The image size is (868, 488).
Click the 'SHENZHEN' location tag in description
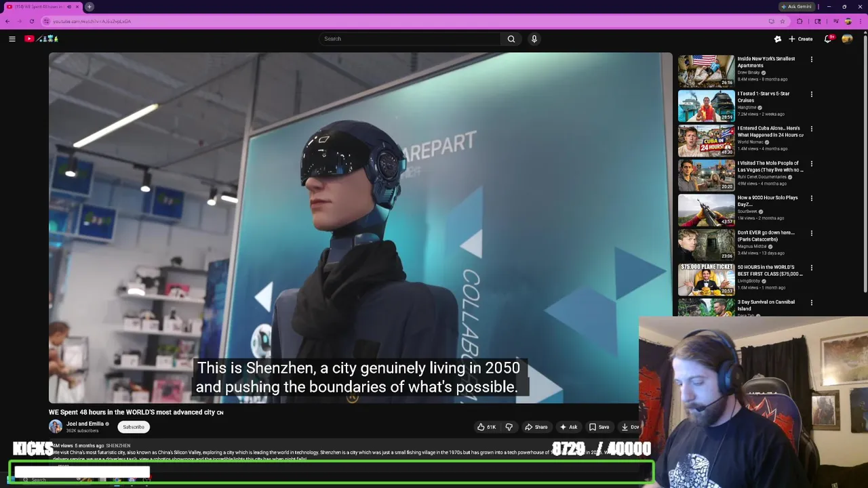[x=118, y=446]
